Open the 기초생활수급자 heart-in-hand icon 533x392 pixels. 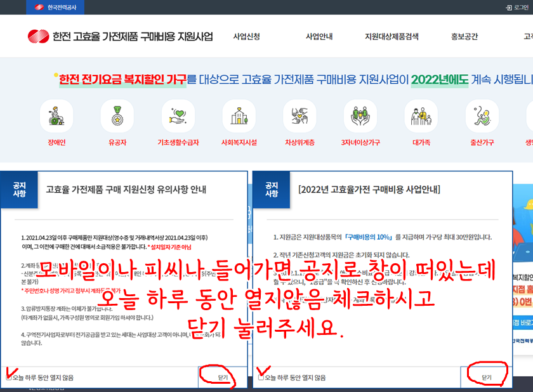coord(178,116)
